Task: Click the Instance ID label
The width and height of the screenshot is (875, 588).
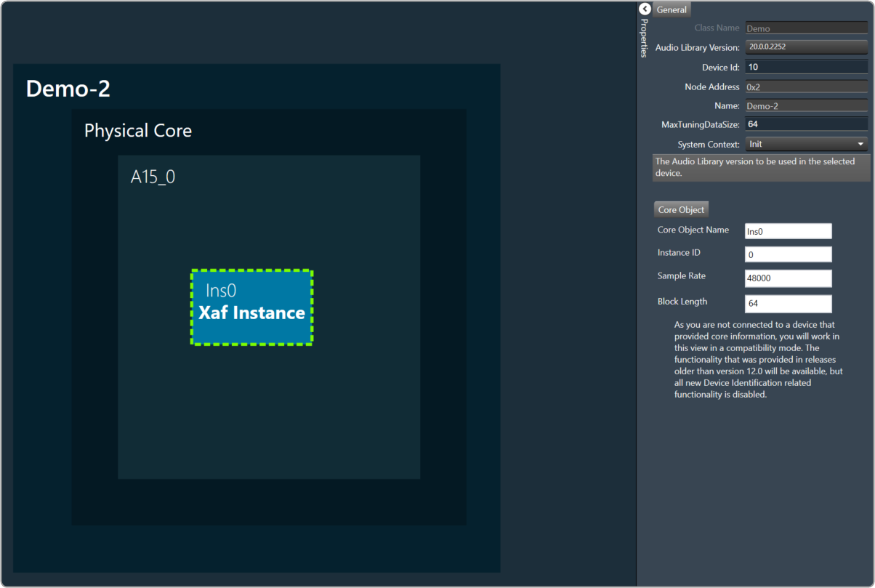Action: point(679,253)
